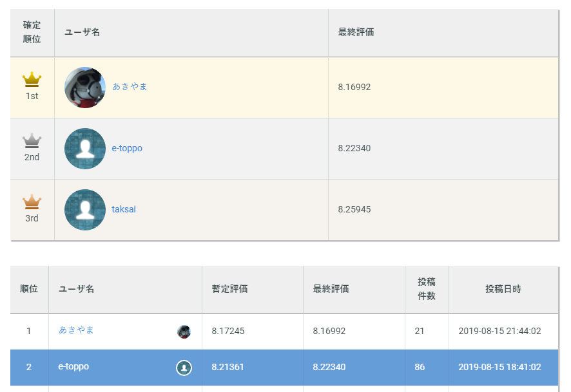This screenshot has width=571, height=392.
Task: Click the silver 2nd place crown icon
Action: click(x=32, y=140)
